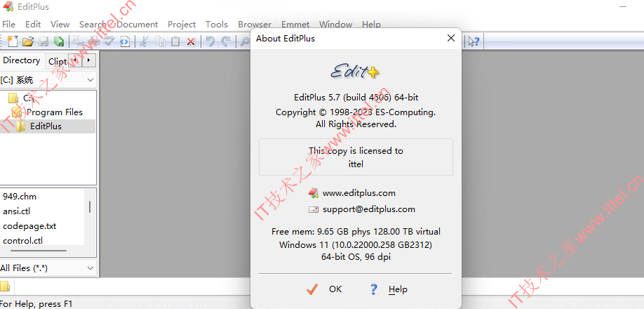The width and height of the screenshot is (644, 309).
Task: Select the file ansi.ctl
Action: [16, 211]
